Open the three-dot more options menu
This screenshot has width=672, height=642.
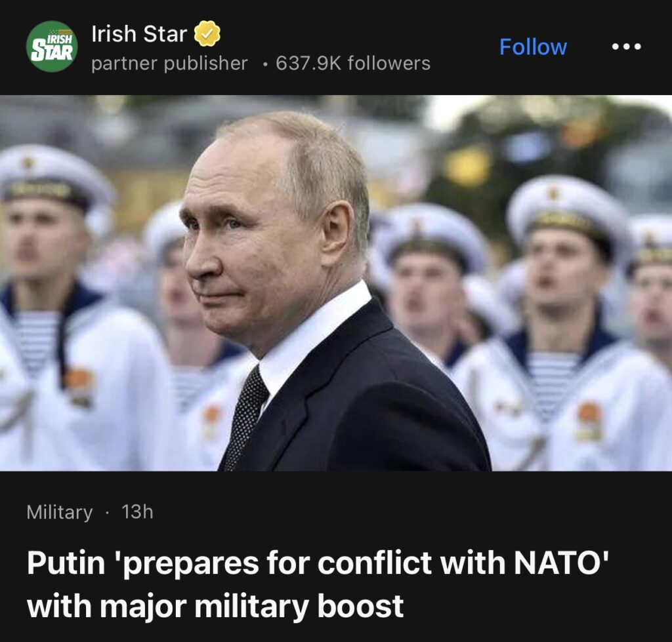pos(626,47)
